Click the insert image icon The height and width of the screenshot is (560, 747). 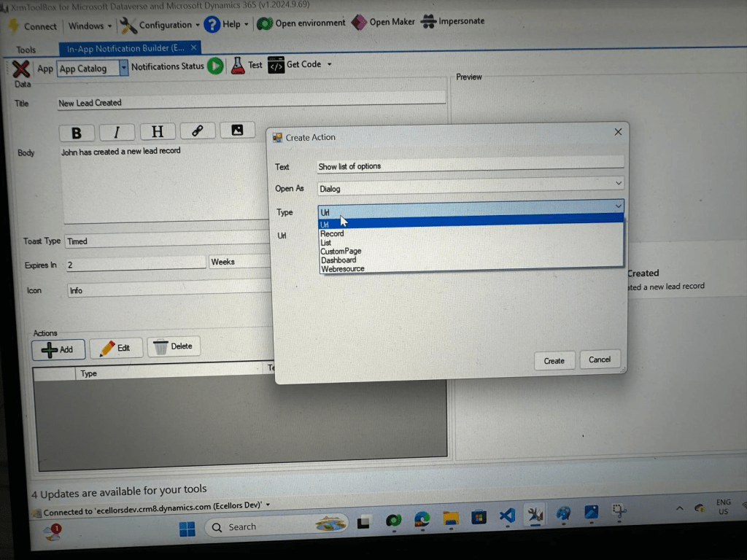click(x=237, y=130)
